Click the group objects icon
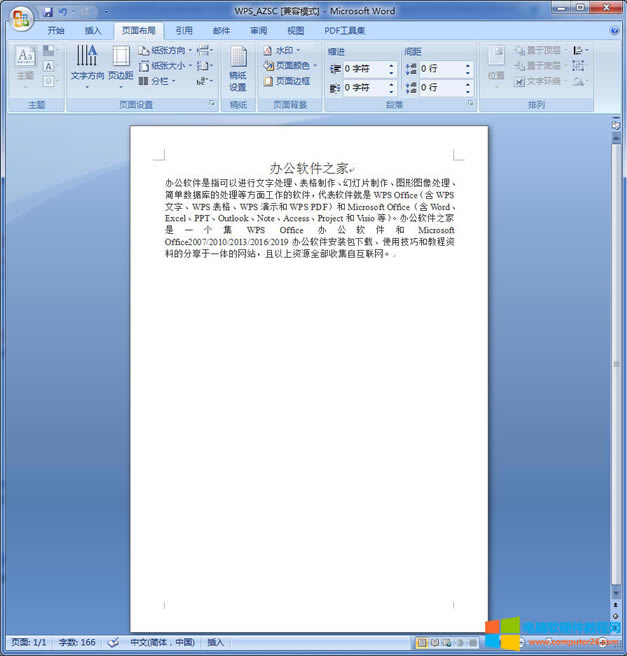 pyautogui.click(x=578, y=66)
